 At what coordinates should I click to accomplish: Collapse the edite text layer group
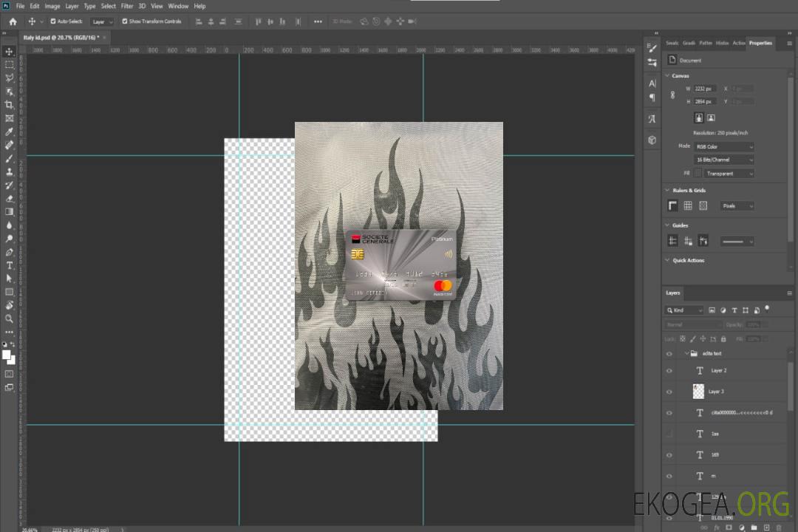pos(686,354)
